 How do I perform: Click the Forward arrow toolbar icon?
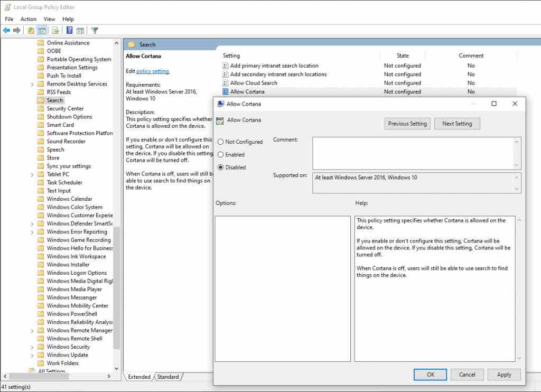pos(16,30)
